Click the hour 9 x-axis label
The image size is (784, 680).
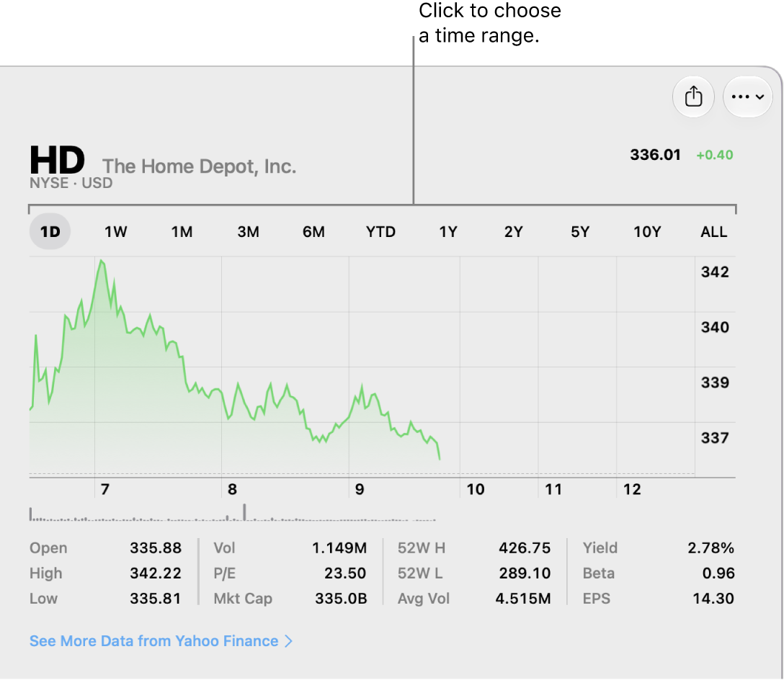(360, 489)
